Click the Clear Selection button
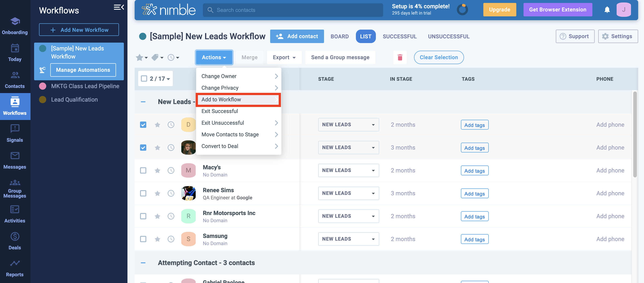This screenshot has width=644, height=283. 438,57
